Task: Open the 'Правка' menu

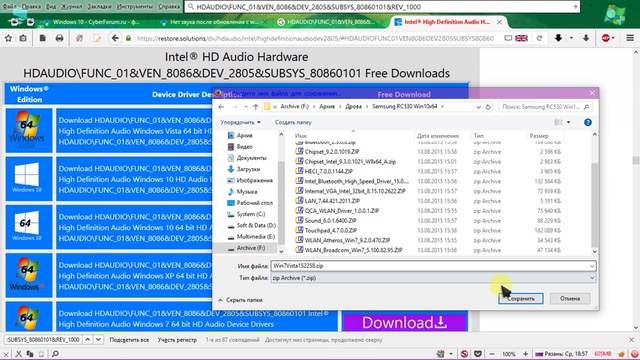Action: click(31, 7)
